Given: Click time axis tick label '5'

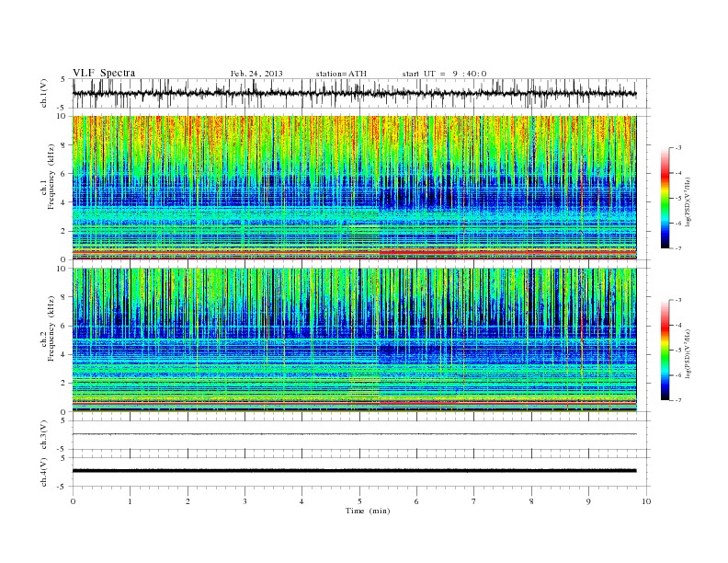Looking at the screenshot, I should click(x=359, y=501).
